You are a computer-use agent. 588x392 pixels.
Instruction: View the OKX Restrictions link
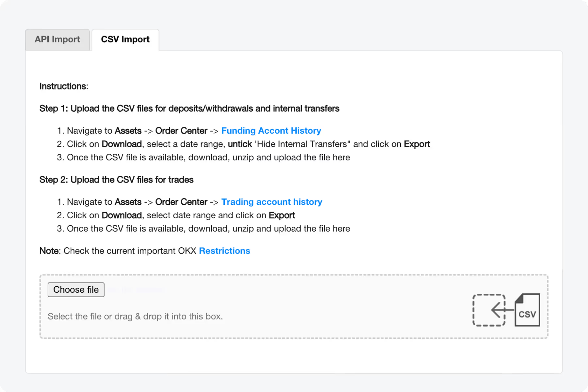click(224, 251)
